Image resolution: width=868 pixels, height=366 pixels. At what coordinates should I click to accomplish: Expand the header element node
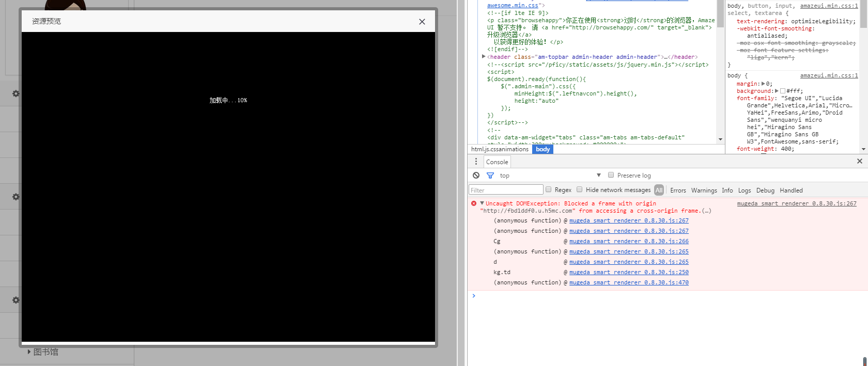coord(484,56)
